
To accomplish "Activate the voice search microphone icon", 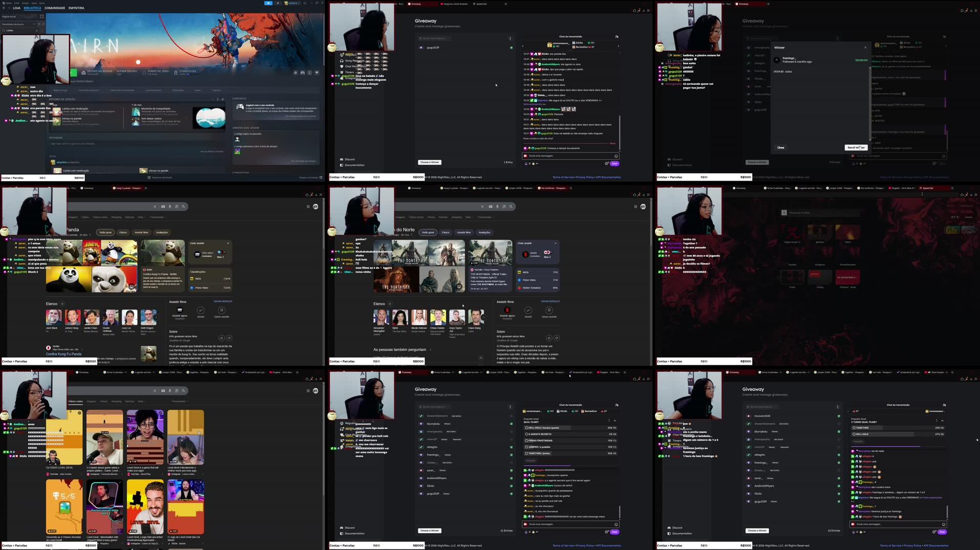I will (x=170, y=206).
